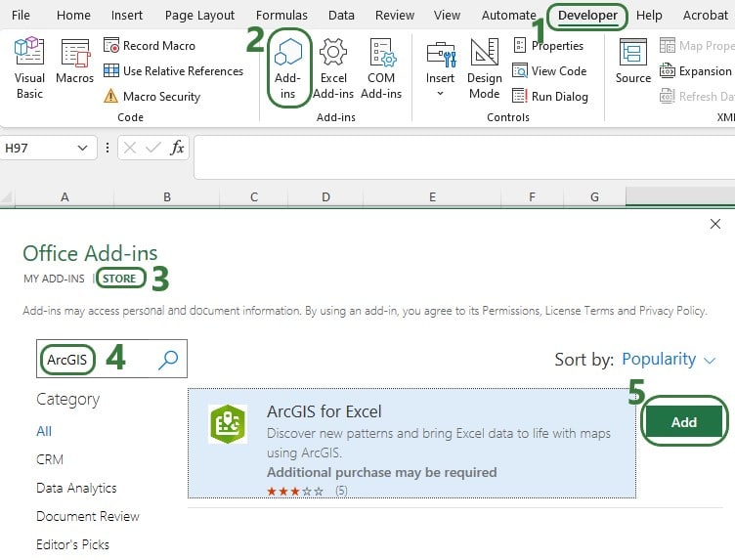Open the Review tab
The image size is (735, 560).
(x=395, y=15)
